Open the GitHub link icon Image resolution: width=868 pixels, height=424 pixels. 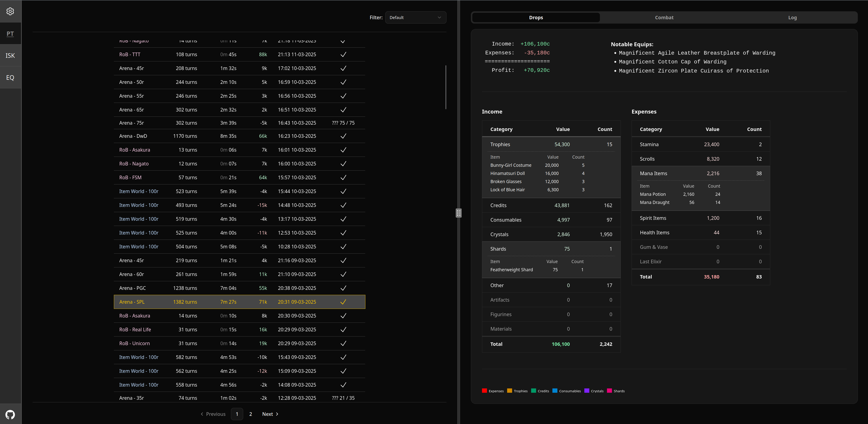10,414
